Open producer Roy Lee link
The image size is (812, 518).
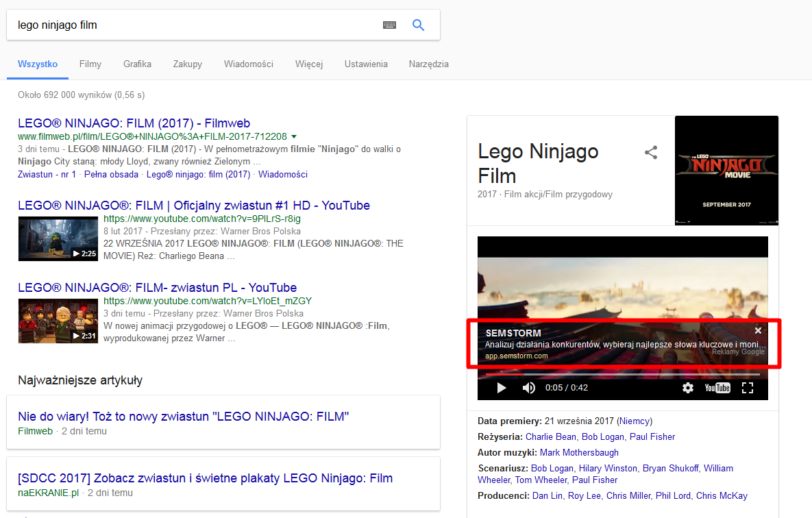(x=584, y=495)
